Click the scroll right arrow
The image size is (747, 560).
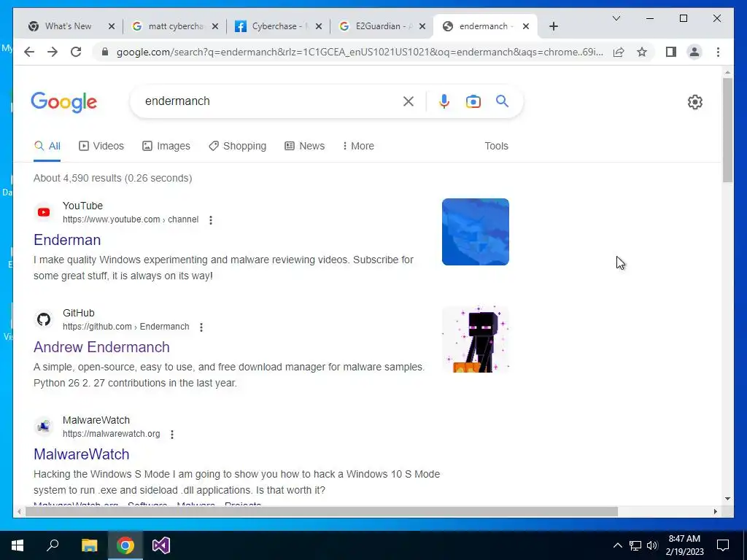(715, 511)
